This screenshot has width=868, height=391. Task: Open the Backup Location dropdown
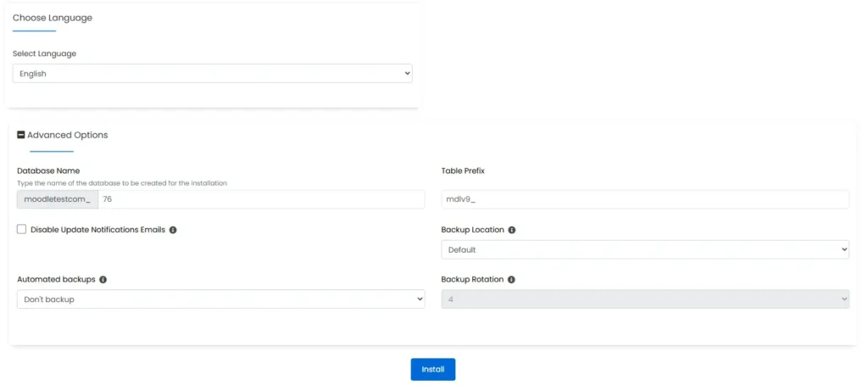point(644,249)
